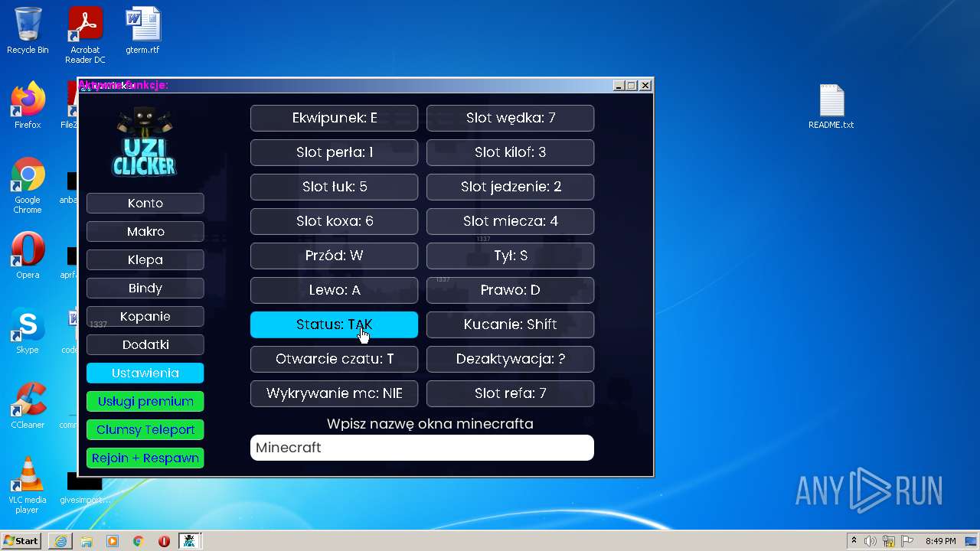
Task: Edit the Slot miecza: 4 setting
Action: [x=511, y=221]
